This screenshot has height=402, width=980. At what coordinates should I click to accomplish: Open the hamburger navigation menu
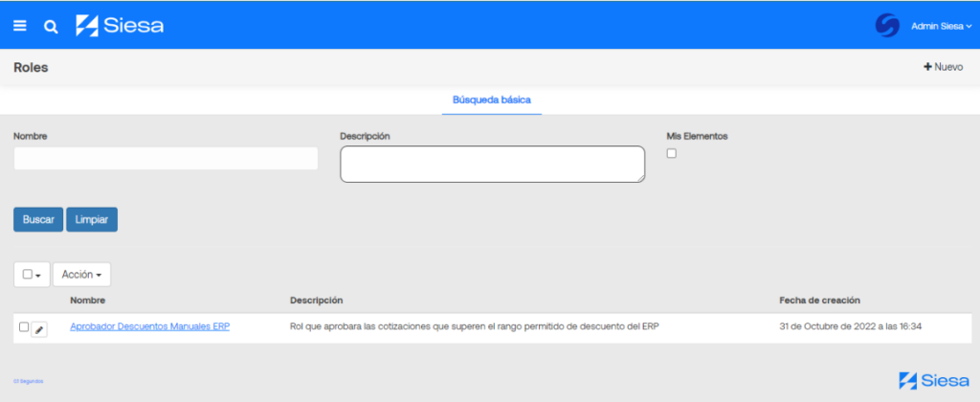tap(20, 26)
